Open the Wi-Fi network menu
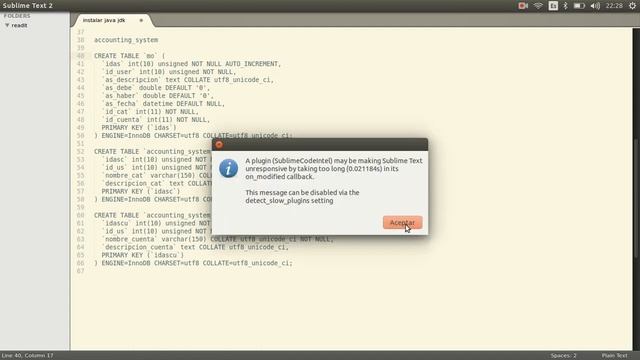The height and width of the screenshot is (360, 640). pyautogui.click(x=538, y=6)
